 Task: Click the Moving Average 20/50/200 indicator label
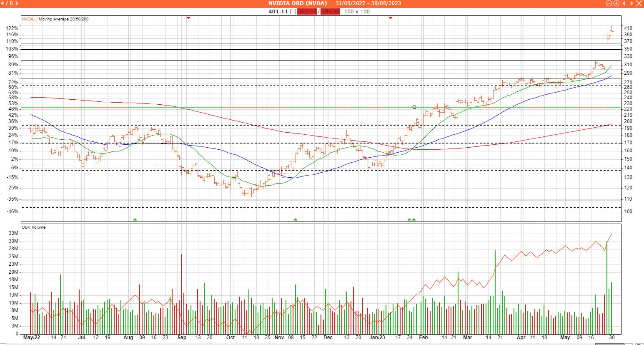point(64,19)
